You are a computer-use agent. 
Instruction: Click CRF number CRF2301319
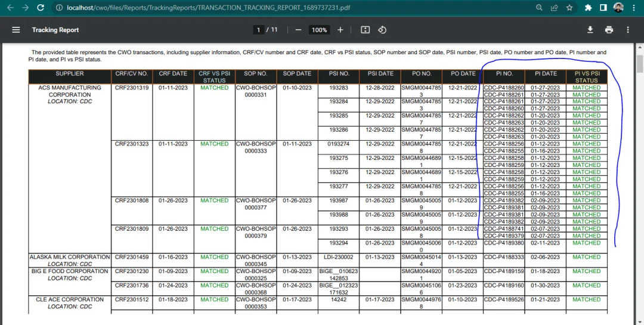tap(132, 88)
